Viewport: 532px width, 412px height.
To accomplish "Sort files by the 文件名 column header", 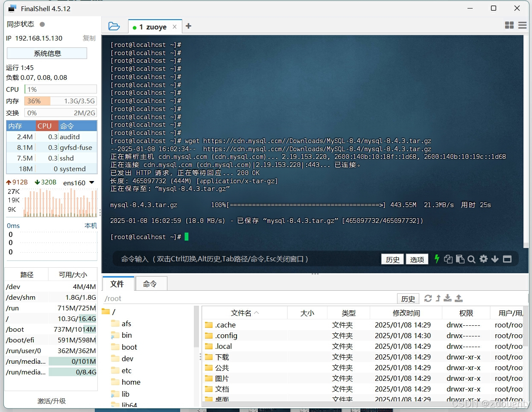I will [x=245, y=313].
